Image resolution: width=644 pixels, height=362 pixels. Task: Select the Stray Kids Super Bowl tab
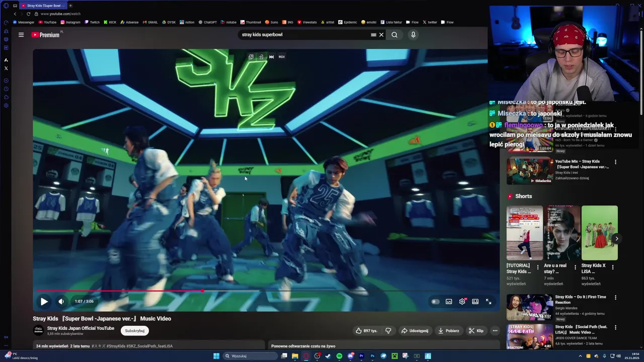(x=43, y=6)
